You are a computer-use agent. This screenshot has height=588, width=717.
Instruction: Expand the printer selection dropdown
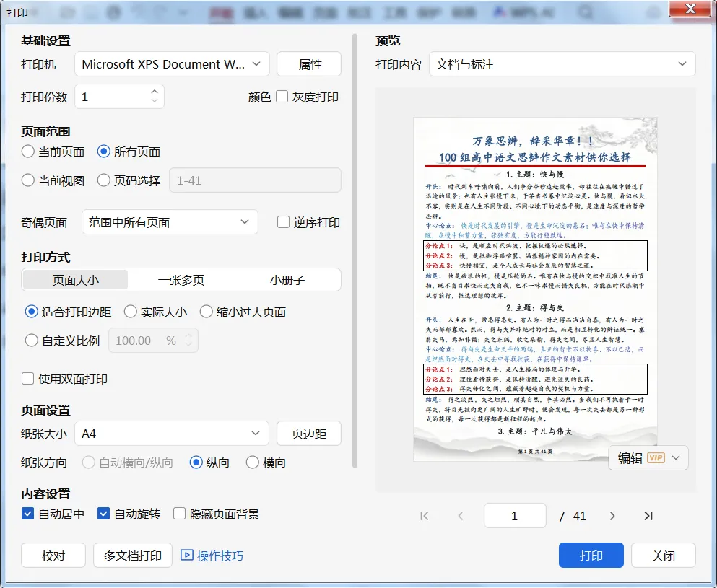click(x=172, y=64)
